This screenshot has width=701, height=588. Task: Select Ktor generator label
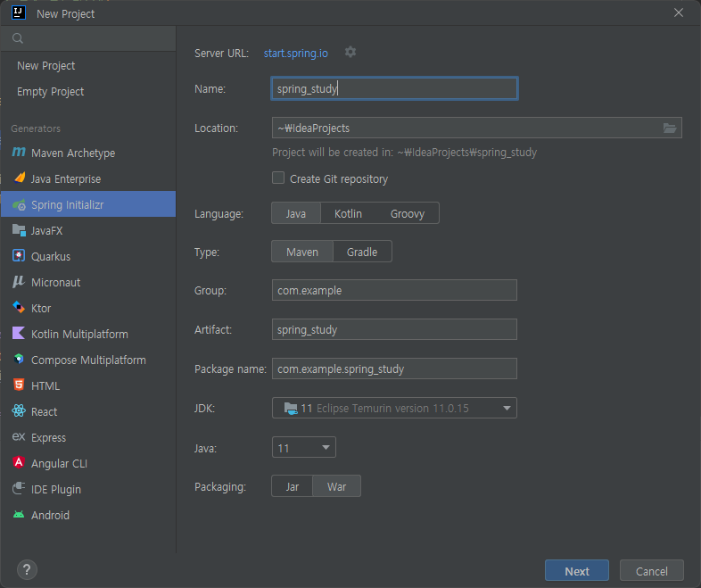pyautogui.click(x=41, y=308)
